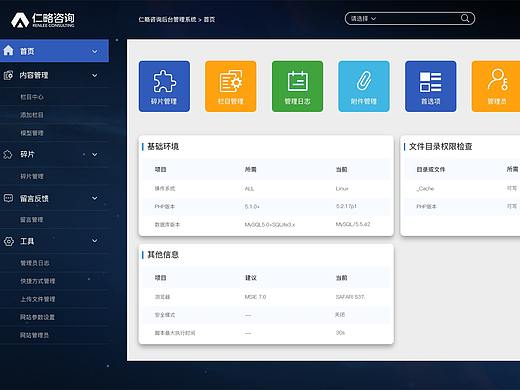520x390 pixels.
Task: Open 网站管理员 in the sidebar
Action: click(34, 335)
